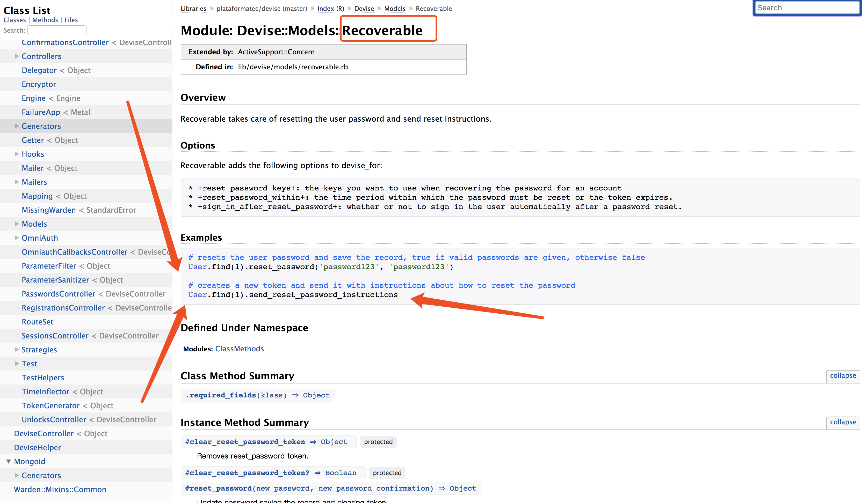This screenshot has width=868, height=503.
Task: Collapse the Mongoid tree node
Action: click(9, 461)
